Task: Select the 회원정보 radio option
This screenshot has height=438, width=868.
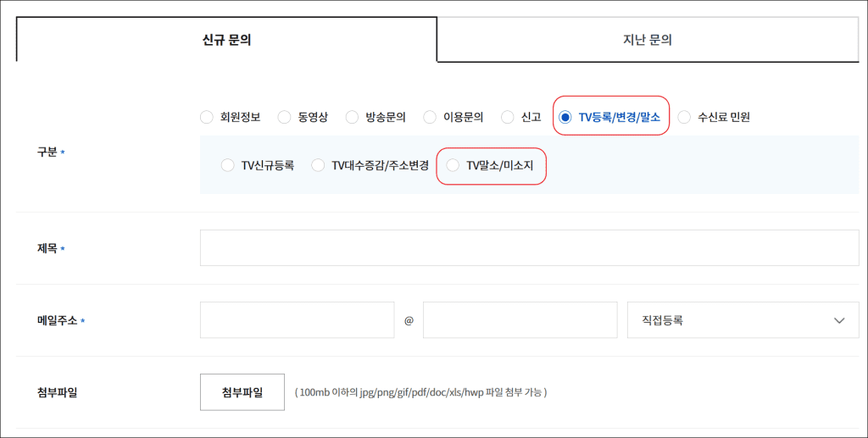Action: (x=207, y=117)
